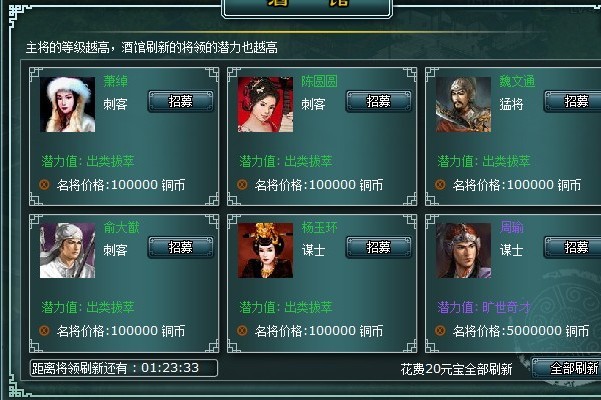Choose 周瑜's portrait image
Image resolution: width=601 pixels, height=400 pixels.
[463, 250]
